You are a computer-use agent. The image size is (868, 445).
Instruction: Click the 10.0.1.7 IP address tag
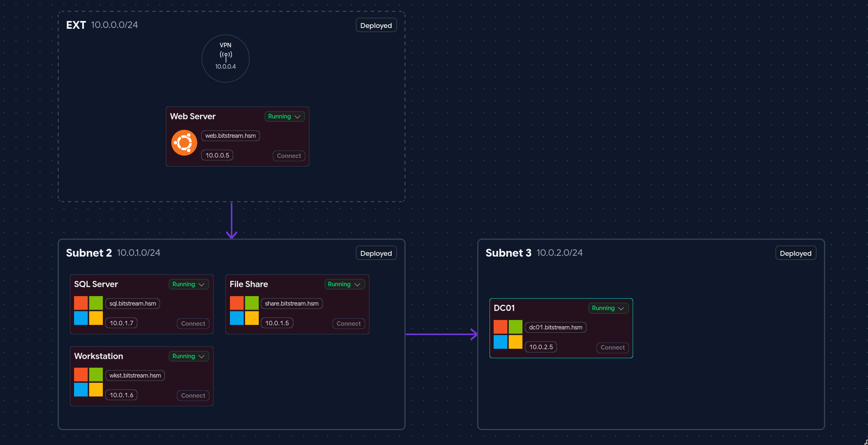[121, 323]
